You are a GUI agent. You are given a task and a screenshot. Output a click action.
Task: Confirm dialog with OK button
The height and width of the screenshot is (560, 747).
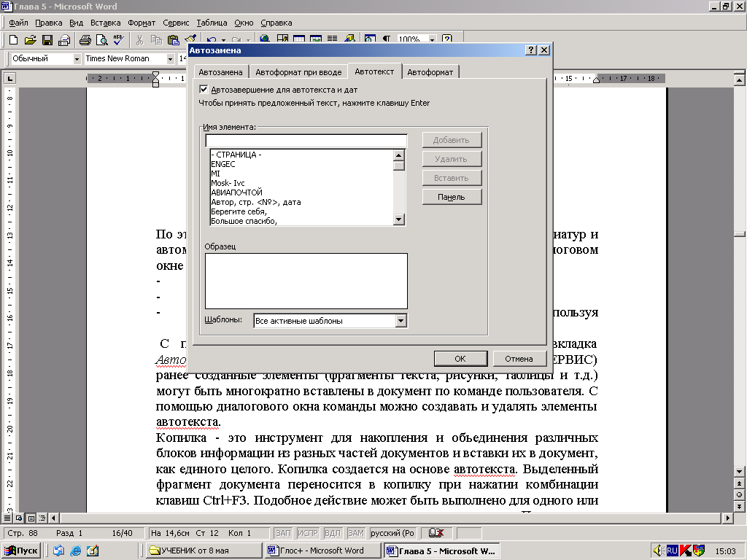tap(460, 359)
